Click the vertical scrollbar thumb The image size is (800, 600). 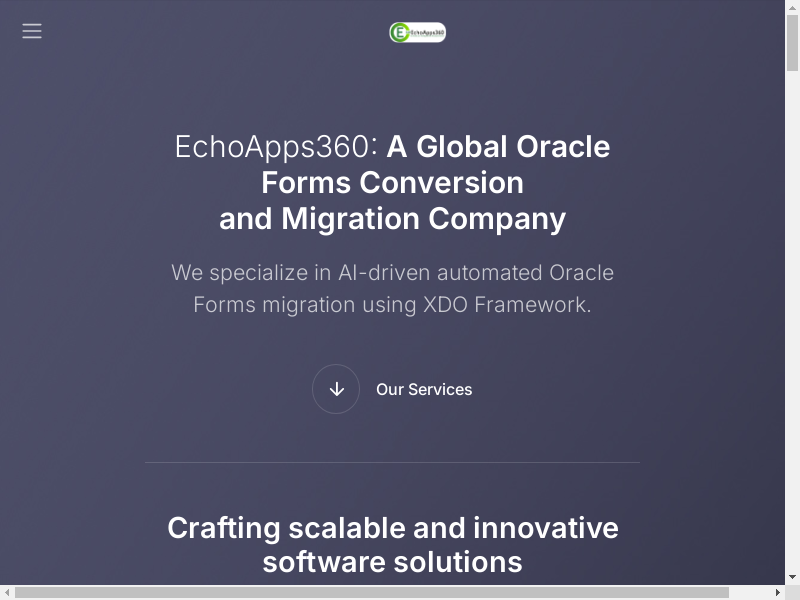pos(792,40)
